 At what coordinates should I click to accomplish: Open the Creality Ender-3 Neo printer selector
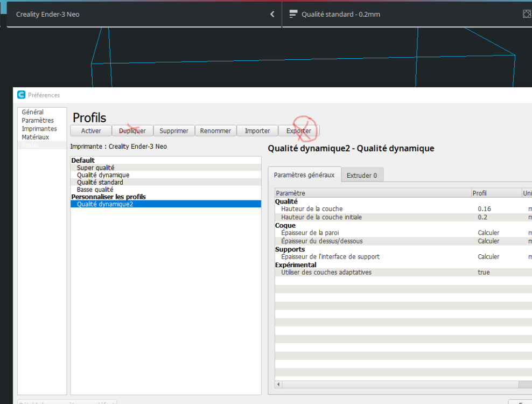click(144, 14)
